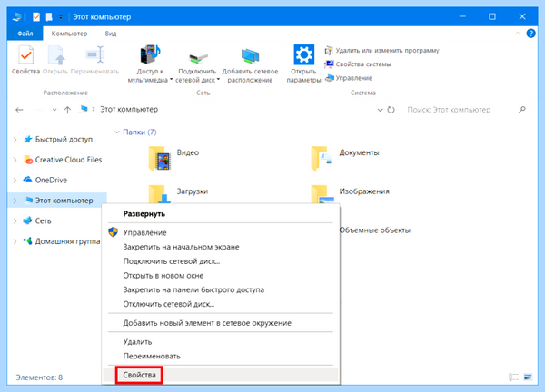Select Creative Cloud Files in sidebar
The width and height of the screenshot is (545, 392).
63,160
